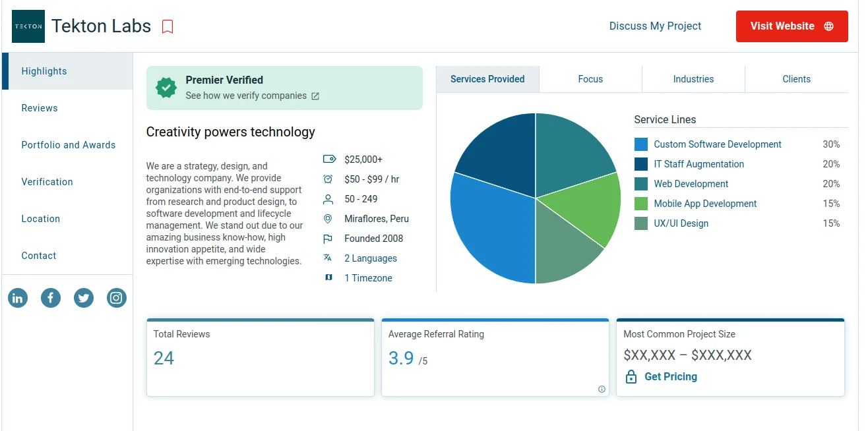Click the $50 - $99 / hr rate
868x431 pixels.
pyautogui.click(x=372, y=179)
